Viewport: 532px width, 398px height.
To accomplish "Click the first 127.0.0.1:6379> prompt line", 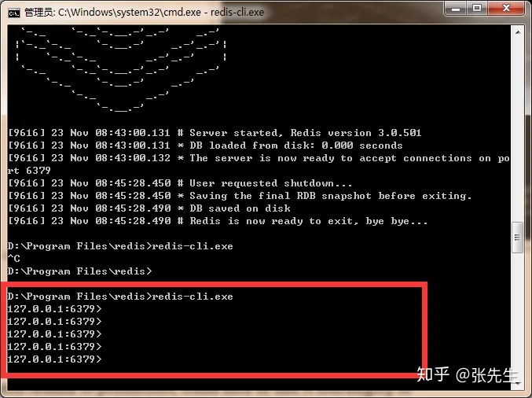I will click(x=53, y=308).
